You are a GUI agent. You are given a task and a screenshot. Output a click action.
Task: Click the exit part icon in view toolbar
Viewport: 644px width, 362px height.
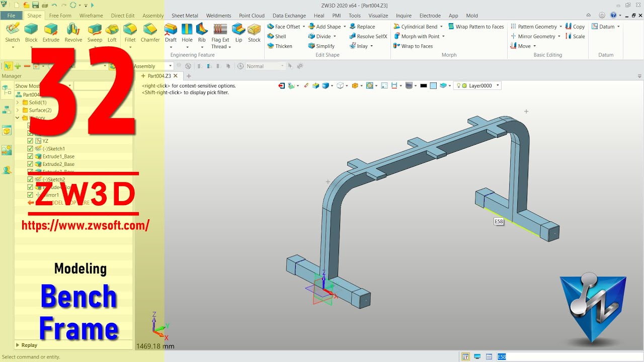click(281, 86)
